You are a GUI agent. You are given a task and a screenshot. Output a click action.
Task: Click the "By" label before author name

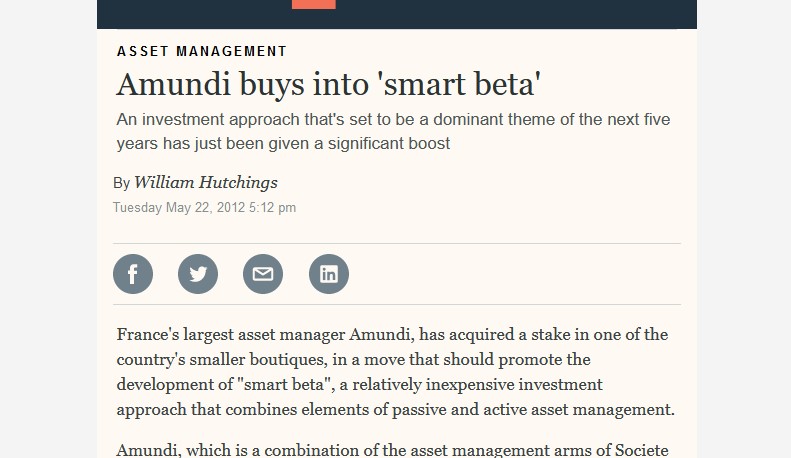[x=121, y=183]
